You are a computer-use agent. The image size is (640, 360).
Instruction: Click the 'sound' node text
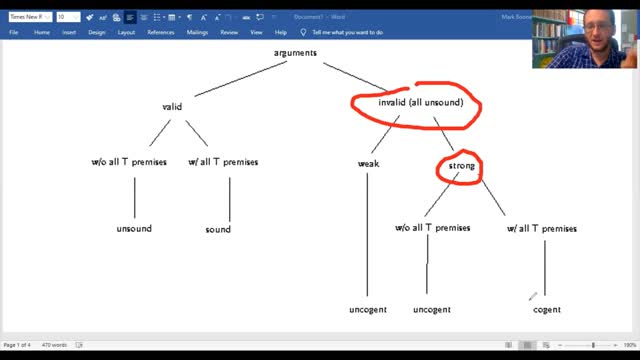coord(218,229)
